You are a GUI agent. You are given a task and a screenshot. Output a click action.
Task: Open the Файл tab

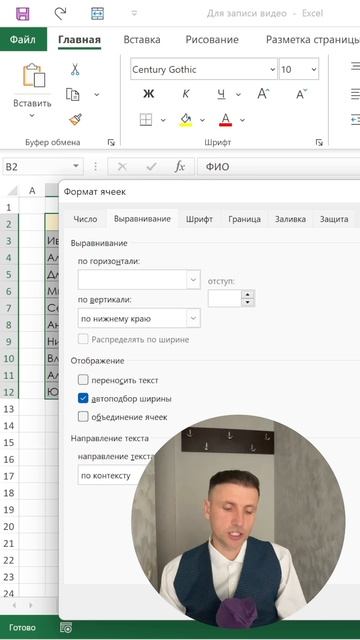tap(23, 40)
